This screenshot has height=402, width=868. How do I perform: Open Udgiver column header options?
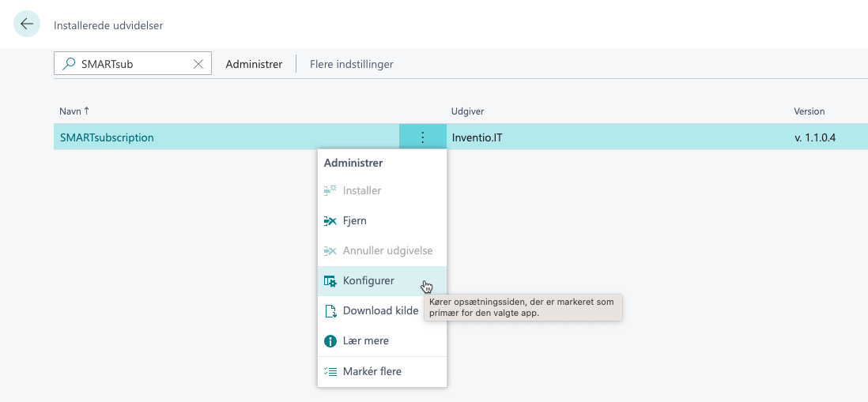[x=467, y=111]
